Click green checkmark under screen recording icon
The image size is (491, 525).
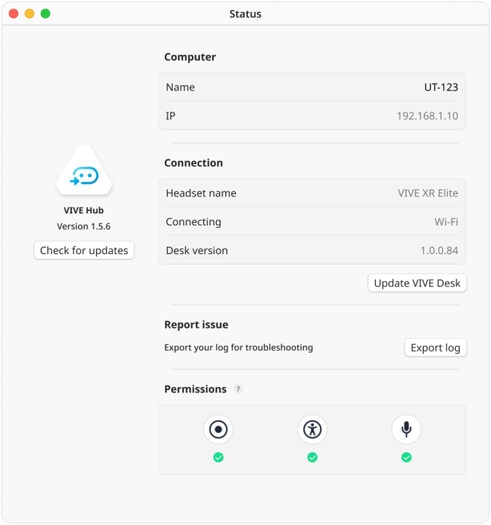pyautogui.click(x=218, y=457)
